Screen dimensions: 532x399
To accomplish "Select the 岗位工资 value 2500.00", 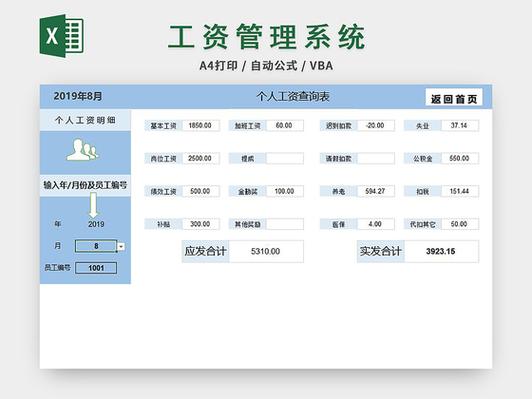I will [x=201, y=158].
